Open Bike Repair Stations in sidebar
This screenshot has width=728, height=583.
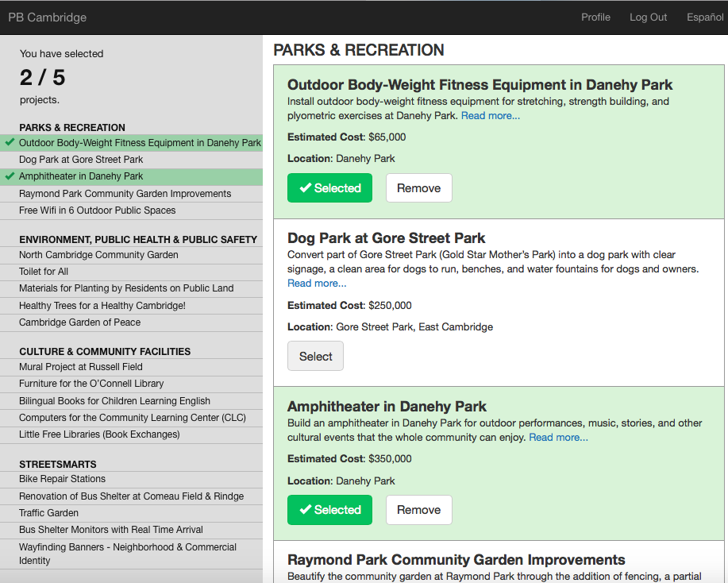(62, 479)
